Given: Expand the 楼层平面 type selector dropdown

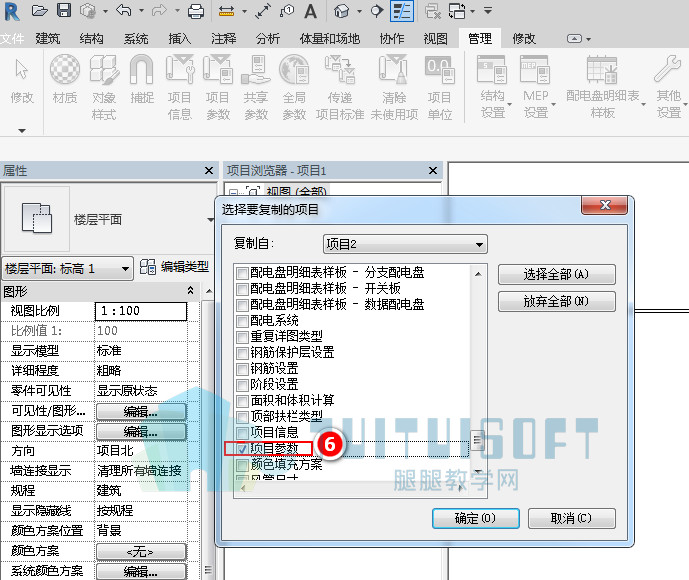Looking at the screenshot, I should click(x=210, y=220).
